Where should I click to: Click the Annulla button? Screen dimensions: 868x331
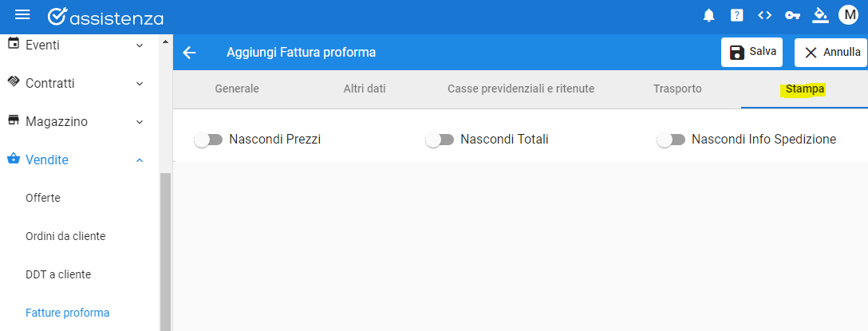831,52
